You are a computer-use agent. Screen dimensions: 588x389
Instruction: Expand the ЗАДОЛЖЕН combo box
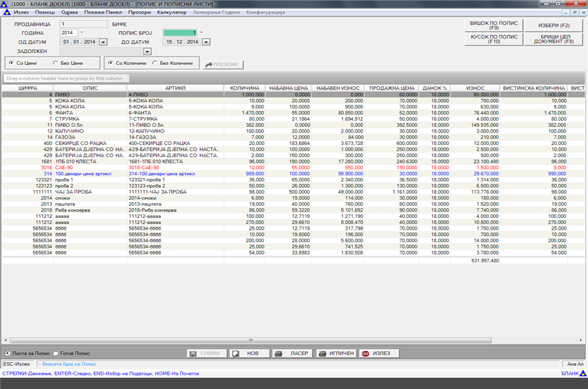point(147,51)
